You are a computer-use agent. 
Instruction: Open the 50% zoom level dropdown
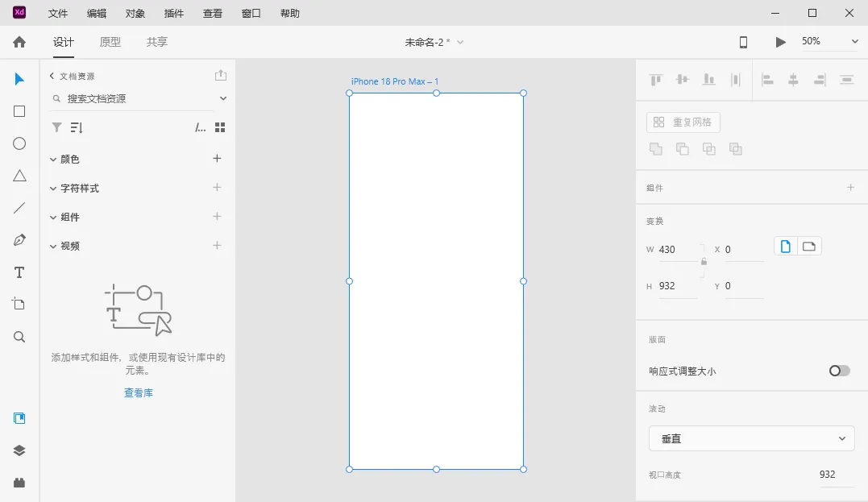pos(829,42)
